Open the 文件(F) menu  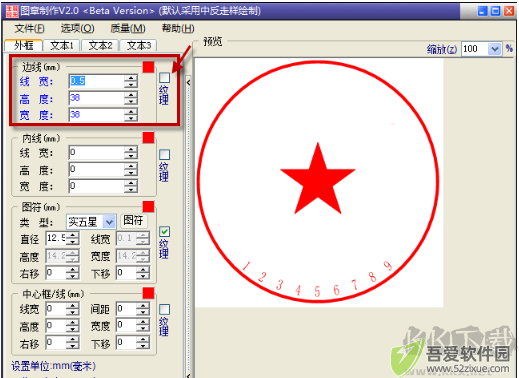pos(29,29)
